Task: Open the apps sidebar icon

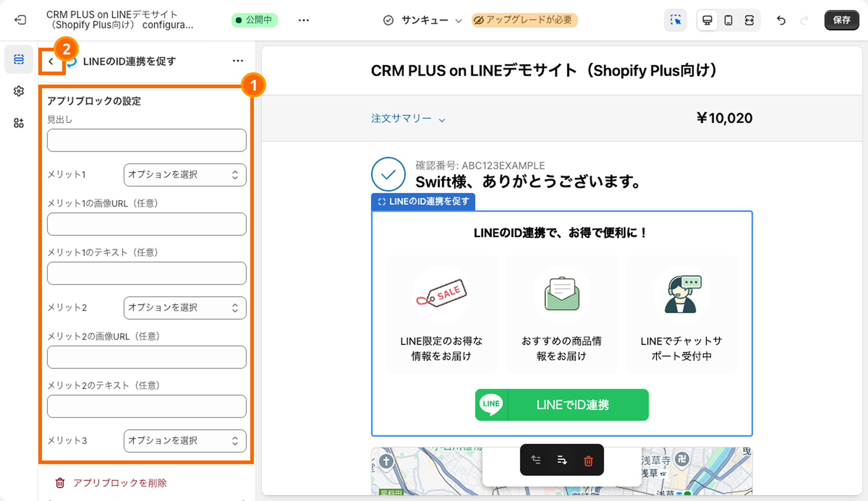Action: [x=19, y=123]
